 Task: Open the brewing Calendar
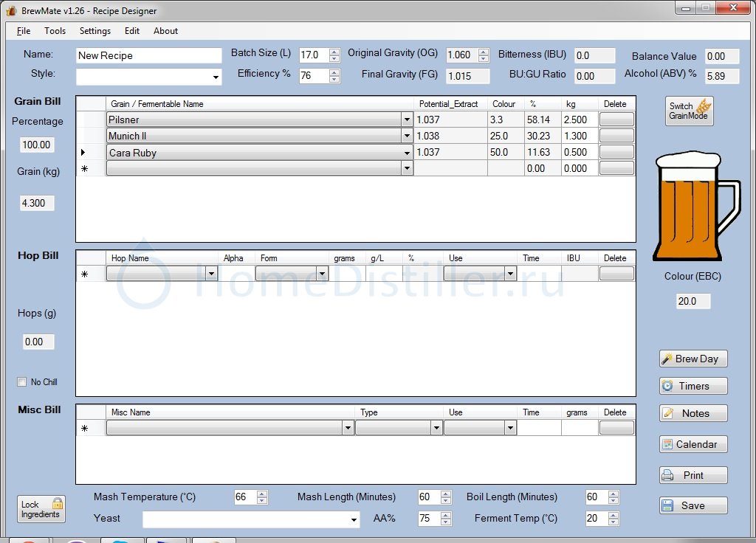693,444
